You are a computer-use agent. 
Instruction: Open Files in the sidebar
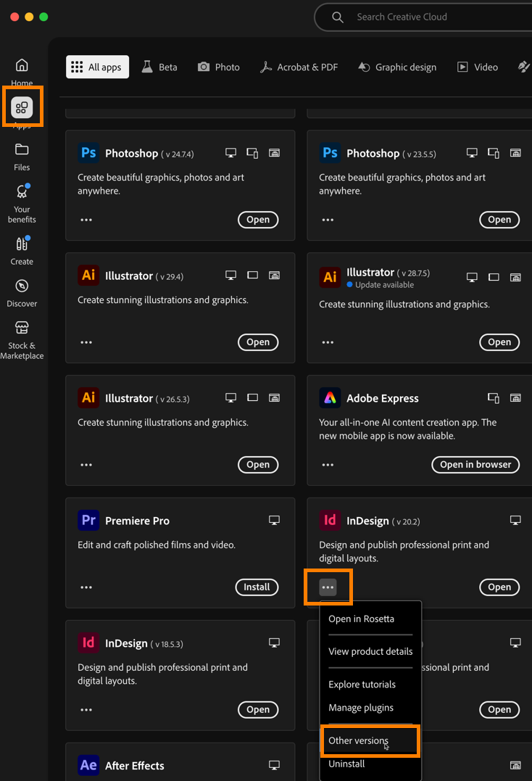click(x=22, y=157)
